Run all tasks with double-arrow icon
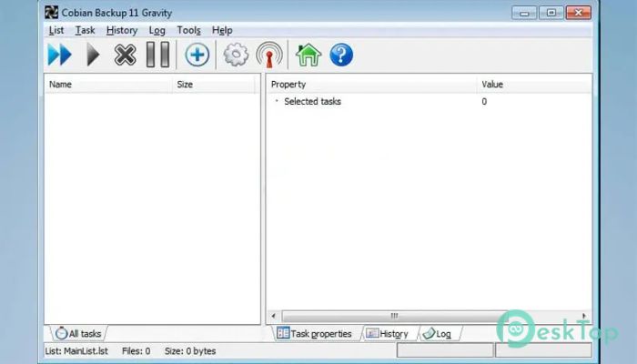This screenshot has width=637, height=364. click(x=60, y=55)
